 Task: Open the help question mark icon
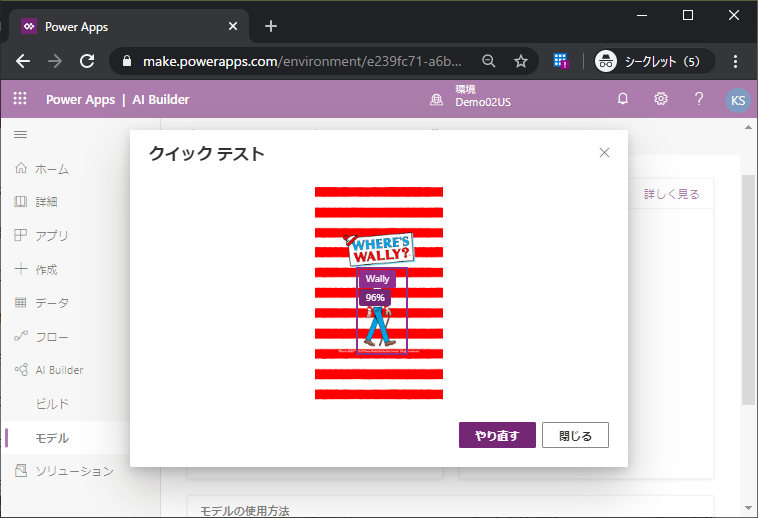click(699, 99)
